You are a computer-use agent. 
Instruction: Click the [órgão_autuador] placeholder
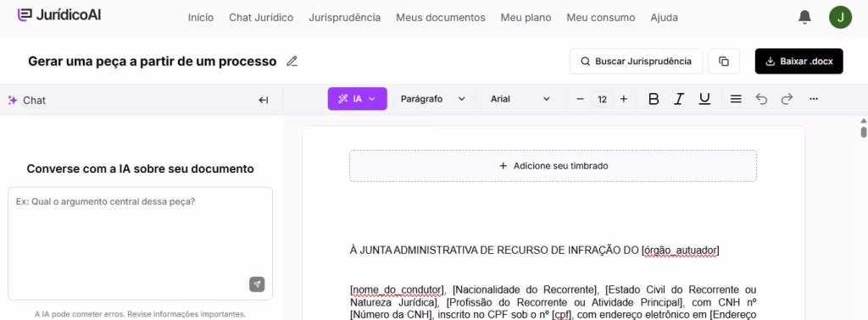(x=681, y=251)
